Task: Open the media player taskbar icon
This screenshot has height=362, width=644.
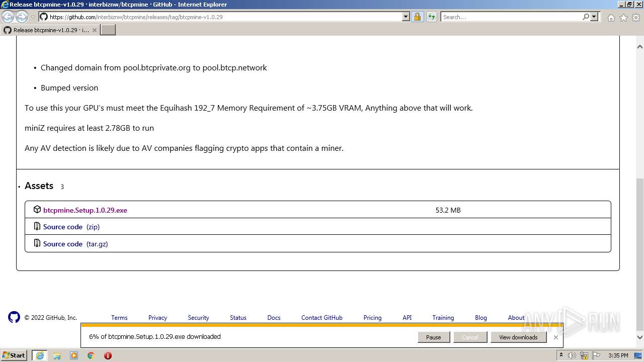Action: tap(74, 355)
